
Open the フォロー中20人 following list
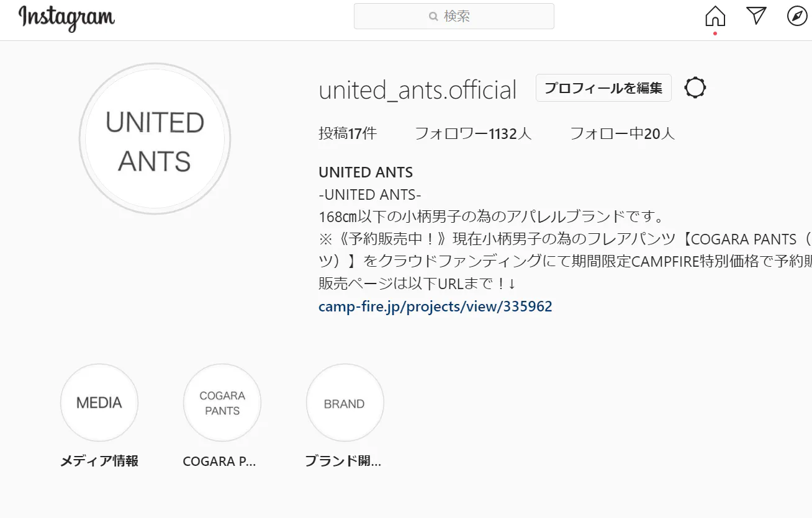pyautogui.click(x=622, y=133)
